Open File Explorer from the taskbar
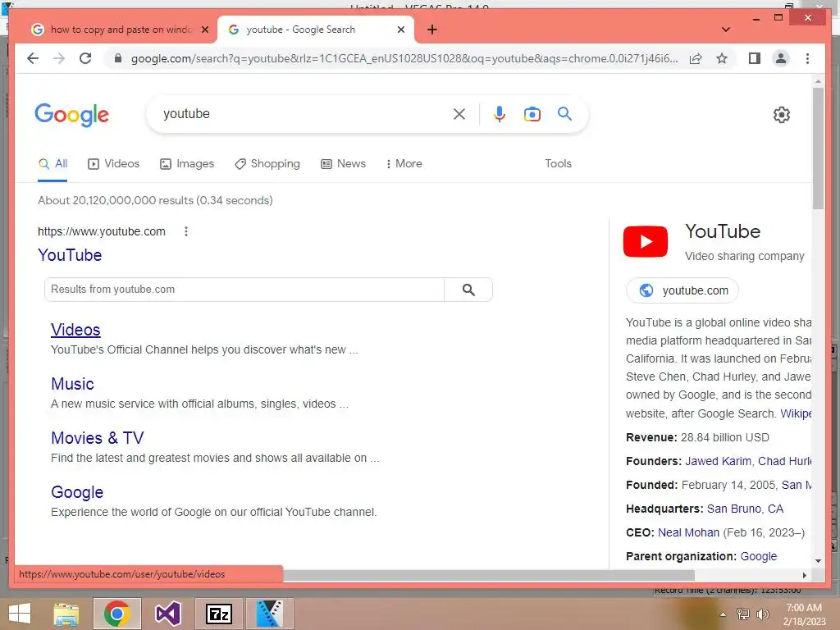This screenshot has width=840, height=630. pyautogui.click(x=66, y=614)
